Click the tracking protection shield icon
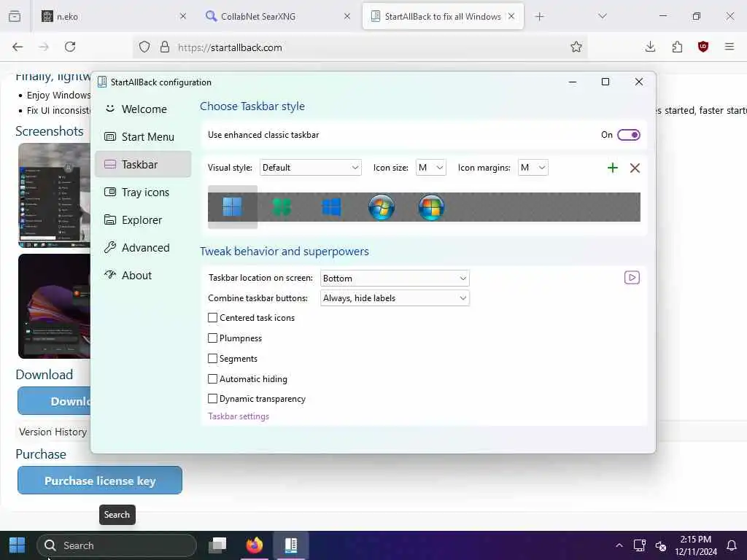The width and height of the screenshot is (747, 560). click(144, 47)
